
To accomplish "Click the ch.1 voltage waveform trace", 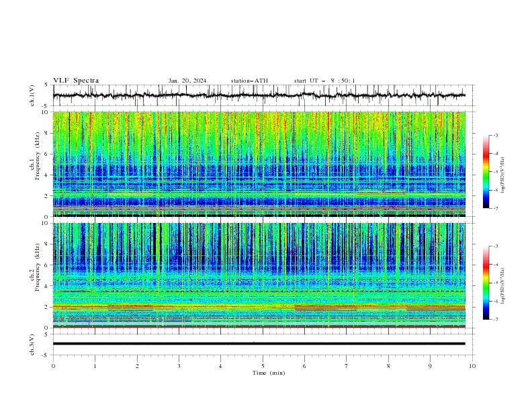I will coord(259,95).
